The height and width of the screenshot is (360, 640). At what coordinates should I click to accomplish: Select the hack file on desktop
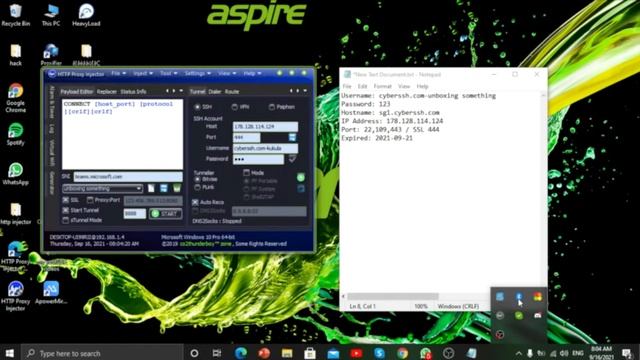(16, 54)
